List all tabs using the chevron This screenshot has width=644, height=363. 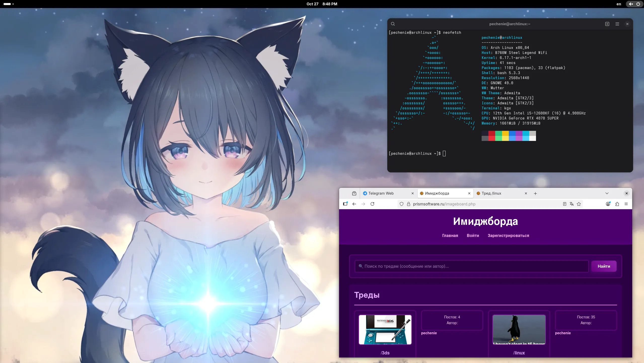pyautogui.click(x=607, y=193)
